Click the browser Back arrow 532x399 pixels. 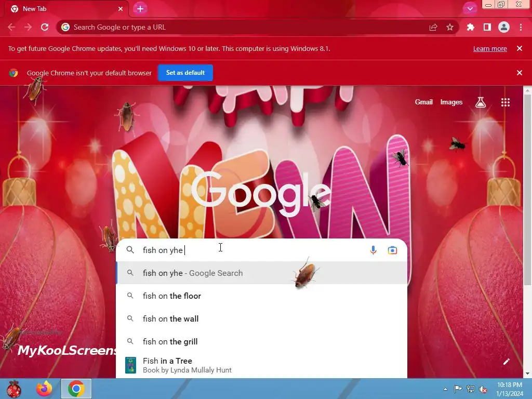coord(11,27)
